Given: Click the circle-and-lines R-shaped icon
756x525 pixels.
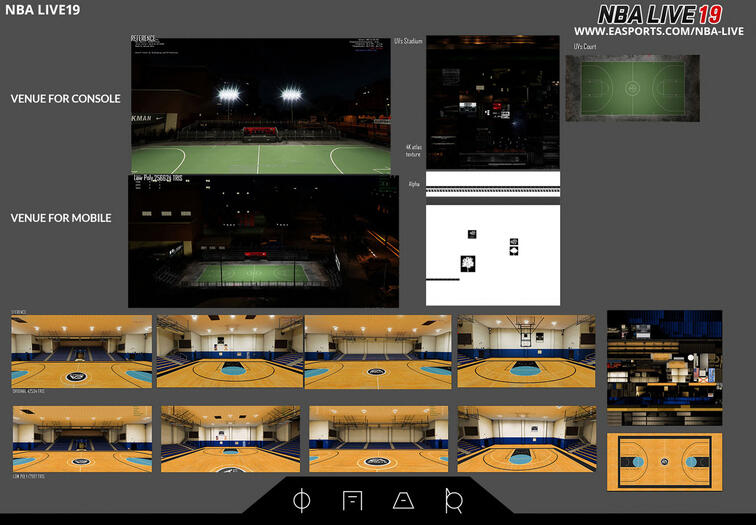Looking at the screenshot, I should pyautogui.click(x=454, y=501).
